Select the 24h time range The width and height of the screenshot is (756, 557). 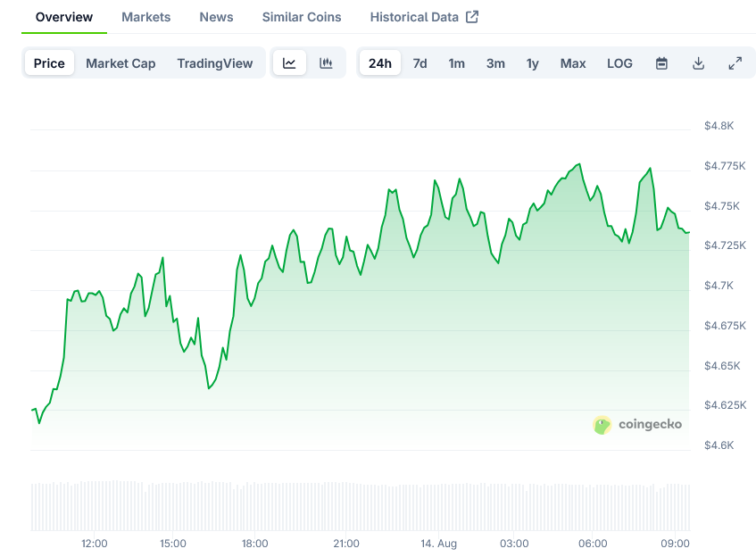(379, 63)
